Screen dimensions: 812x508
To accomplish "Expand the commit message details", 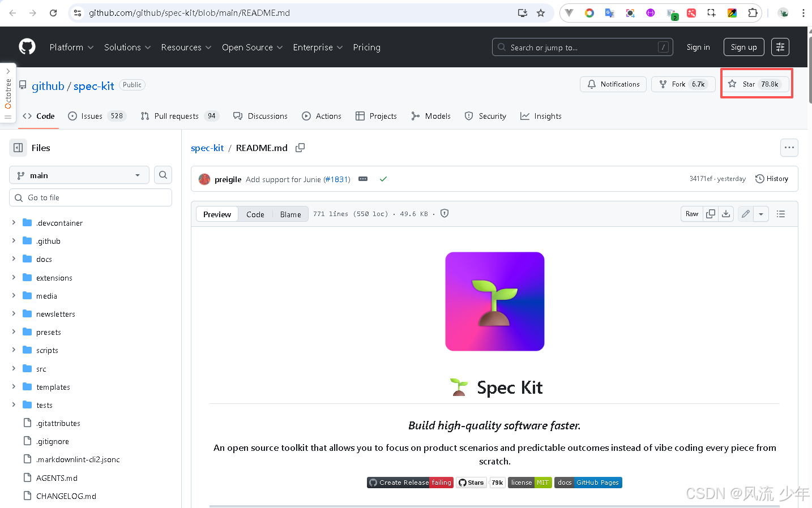I will (363, 179).
